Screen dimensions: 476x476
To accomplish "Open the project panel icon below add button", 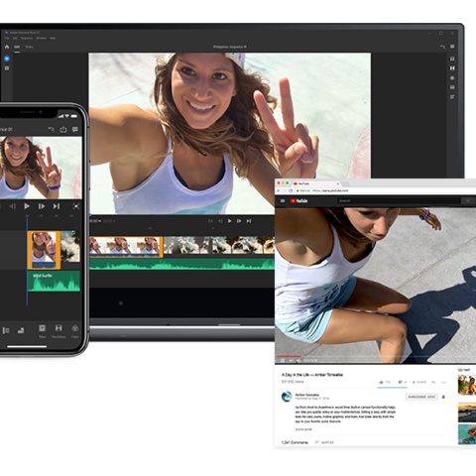I will (x=7, y=68).
